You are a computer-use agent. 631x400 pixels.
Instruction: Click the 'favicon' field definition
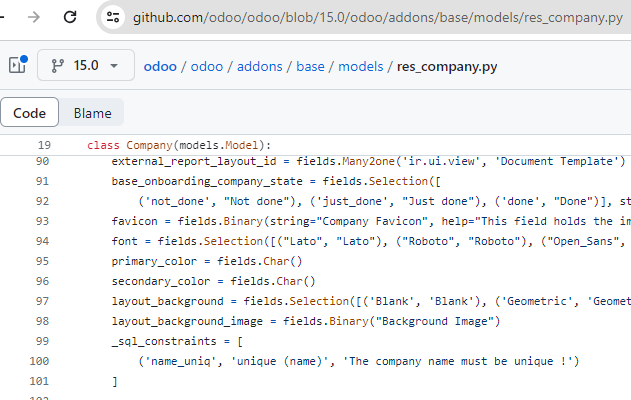134,221
